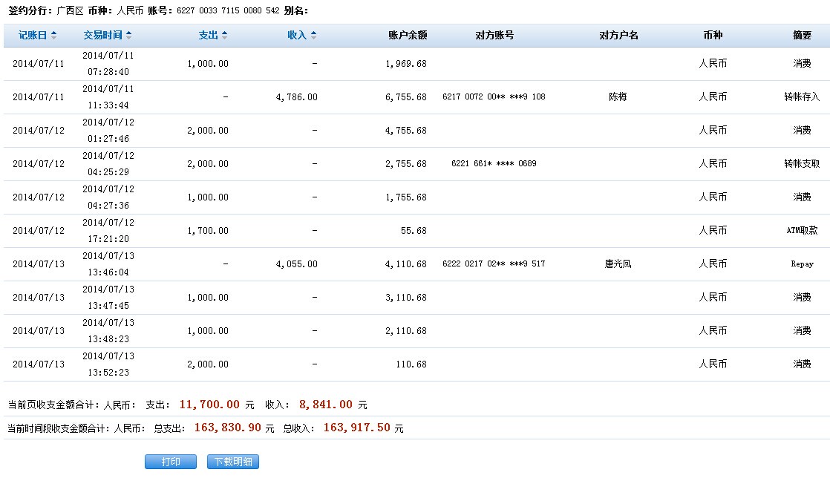Select the 账户余额 column header

[408, 36]
